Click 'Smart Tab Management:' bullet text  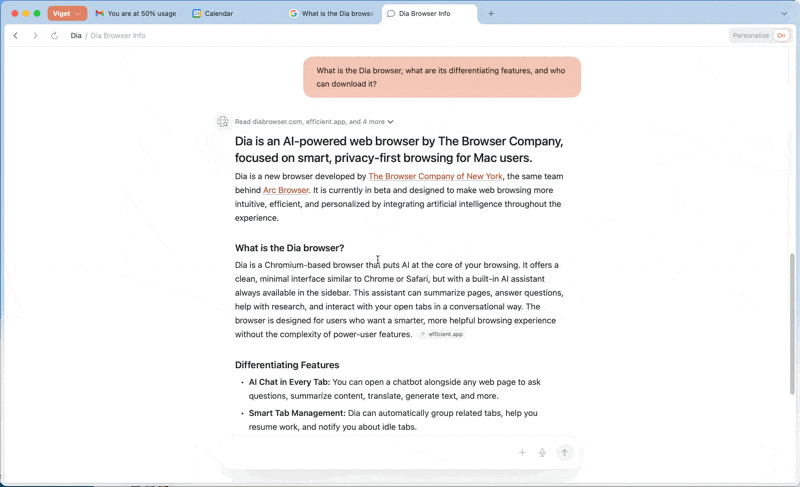coord(297,414)
